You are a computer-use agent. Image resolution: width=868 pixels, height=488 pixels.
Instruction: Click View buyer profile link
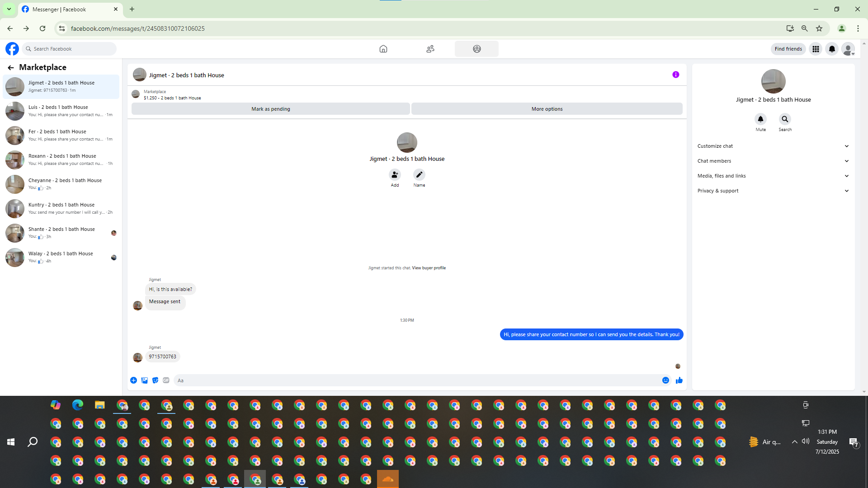429,268
